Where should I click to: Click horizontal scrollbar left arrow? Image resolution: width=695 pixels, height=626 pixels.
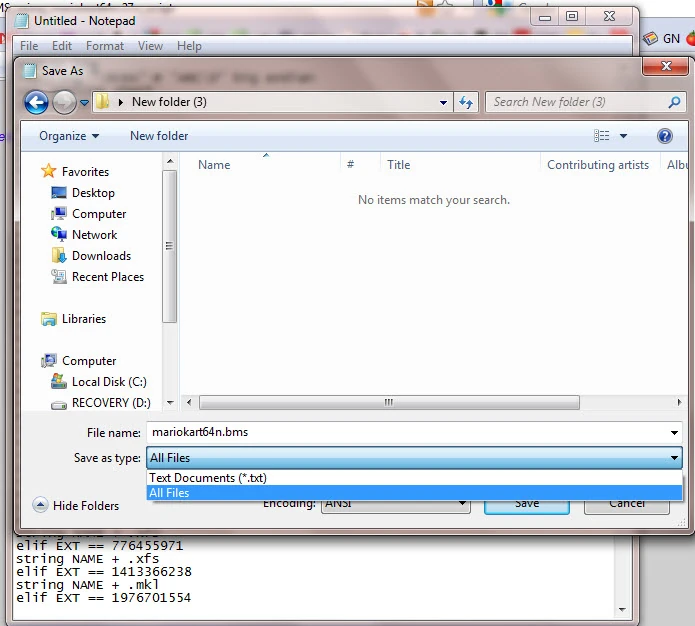click(x=189, y=403)
